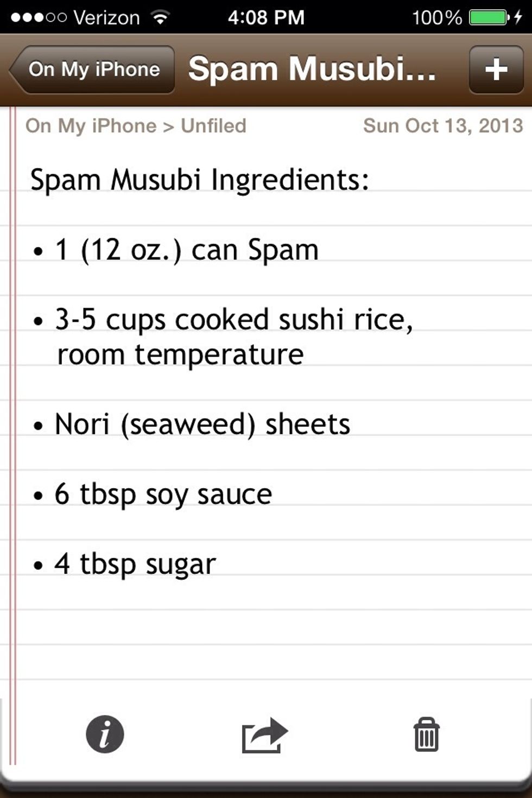
Task: Create a new note with the plus icon
Action: [x=495, y=68]
